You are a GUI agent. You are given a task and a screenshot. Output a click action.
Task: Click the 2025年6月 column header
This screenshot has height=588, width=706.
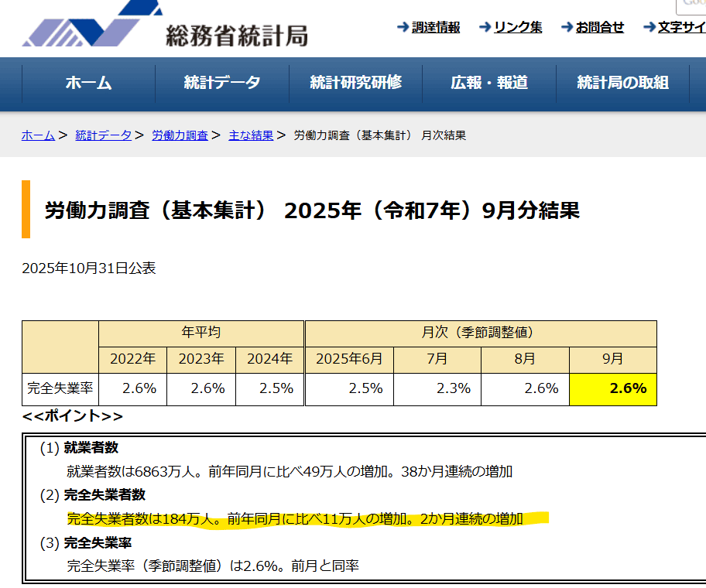[x=349, y=360]
